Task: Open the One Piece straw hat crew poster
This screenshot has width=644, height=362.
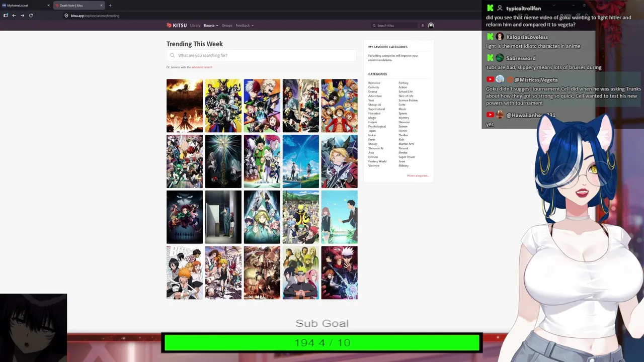Action: (x=340, y=106)
